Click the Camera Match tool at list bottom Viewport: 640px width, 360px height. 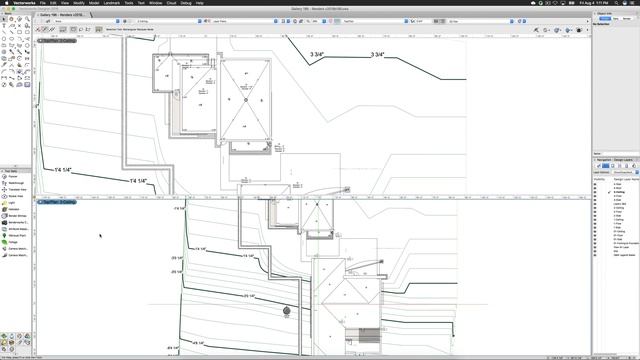15,255
